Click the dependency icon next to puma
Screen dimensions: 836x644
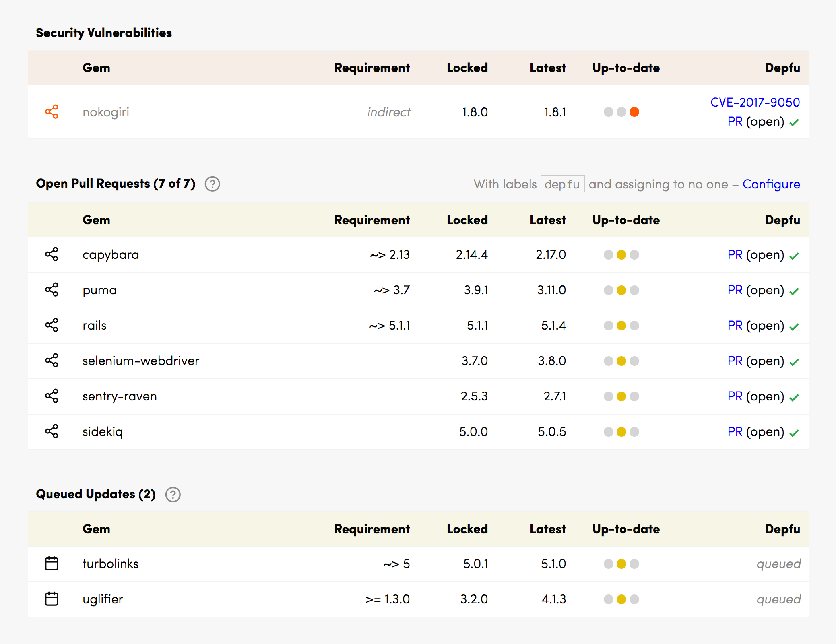click(52, 290)
